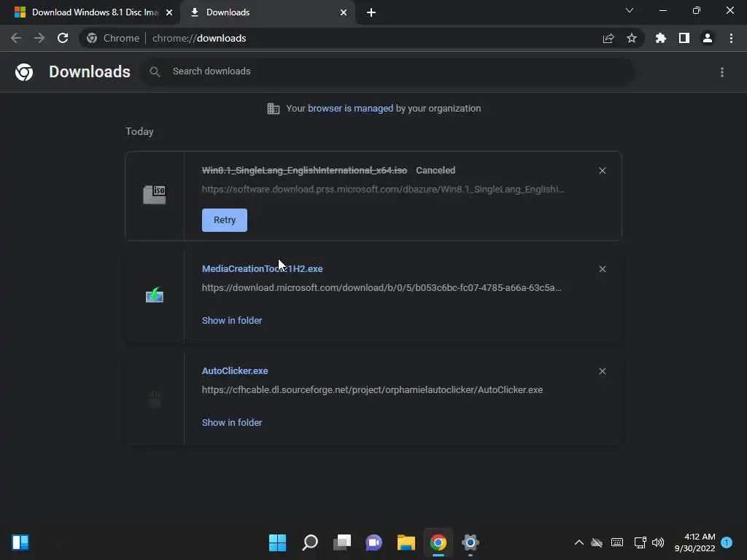
Task: Click the managed organization building icon
Action: pos(274,109)
